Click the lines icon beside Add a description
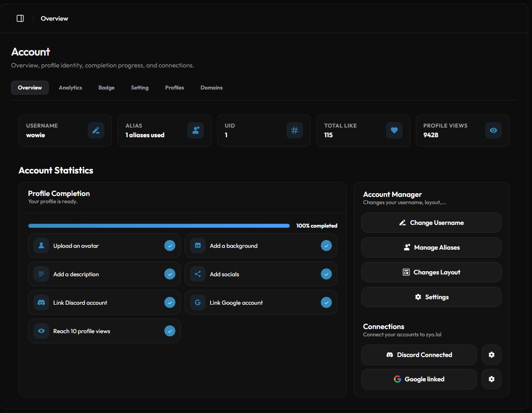Screen dimensions: 532x413 41,274
